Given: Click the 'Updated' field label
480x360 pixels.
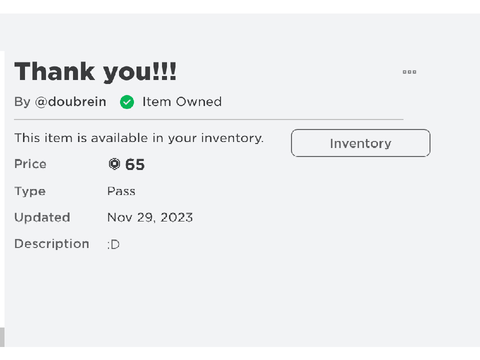Looking at the screenshot, I should pos(42,217).
